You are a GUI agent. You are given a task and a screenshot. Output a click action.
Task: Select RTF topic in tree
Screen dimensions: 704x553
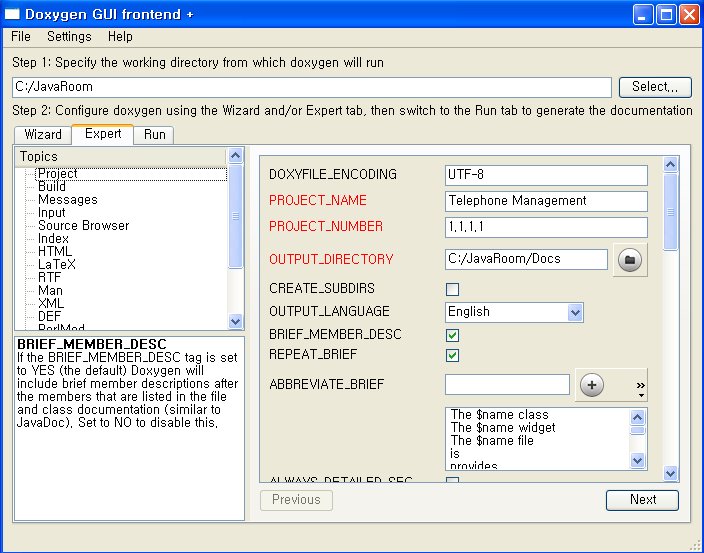click(x=49, y=277)
